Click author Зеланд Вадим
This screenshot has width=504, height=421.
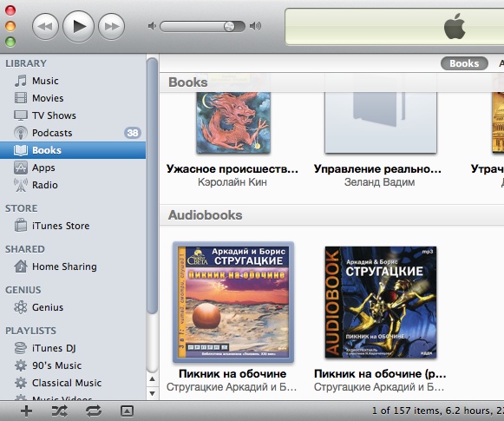click(x=379, y=182)
